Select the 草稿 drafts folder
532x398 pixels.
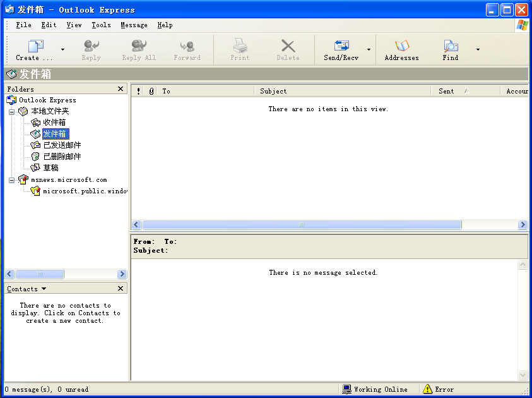point(50,168)
